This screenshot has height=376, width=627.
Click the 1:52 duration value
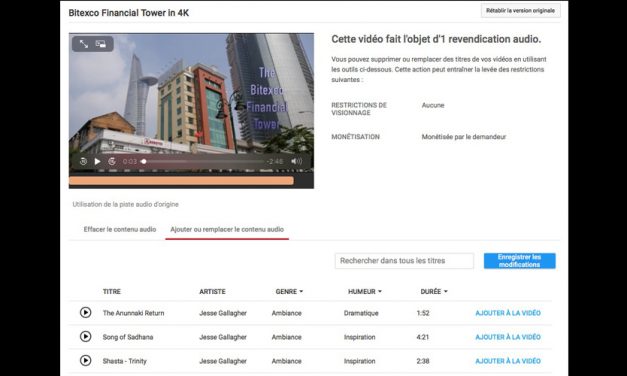point(423,313)
